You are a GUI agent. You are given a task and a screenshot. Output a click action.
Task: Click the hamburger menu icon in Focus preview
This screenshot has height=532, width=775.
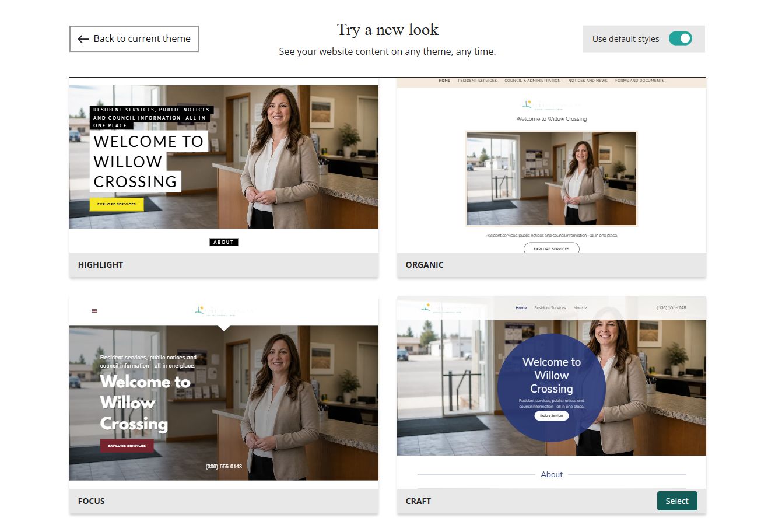[x=94, y=311]
